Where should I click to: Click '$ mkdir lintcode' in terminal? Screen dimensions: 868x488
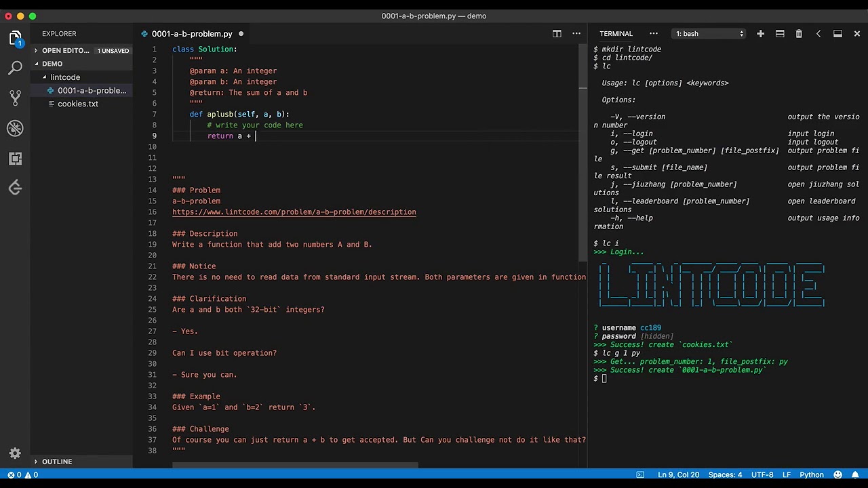(627, 49)
